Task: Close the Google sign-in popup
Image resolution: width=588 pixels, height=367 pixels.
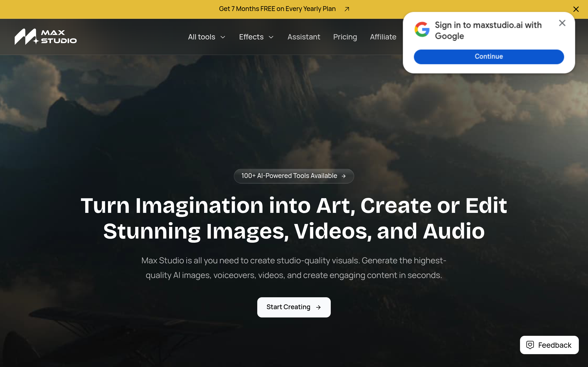Action: 562,23
